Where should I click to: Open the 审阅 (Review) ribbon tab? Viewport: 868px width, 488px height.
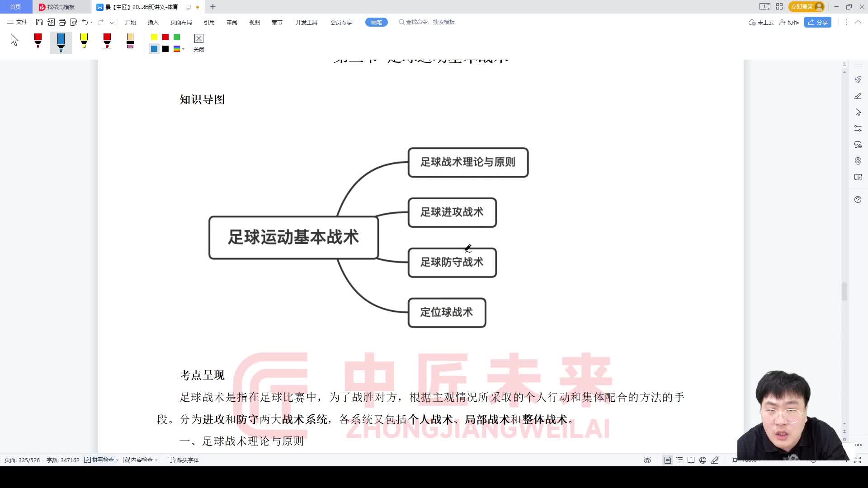(x=231, y=22)
